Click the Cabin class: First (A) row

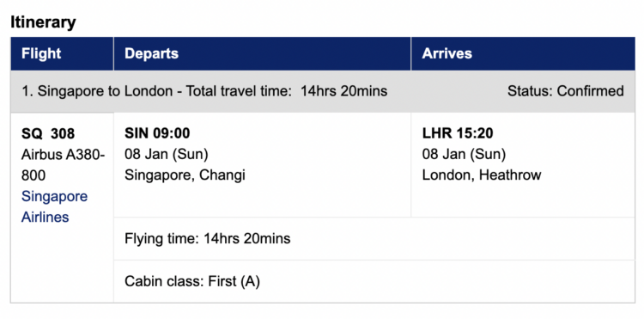[x=374, y=281]
